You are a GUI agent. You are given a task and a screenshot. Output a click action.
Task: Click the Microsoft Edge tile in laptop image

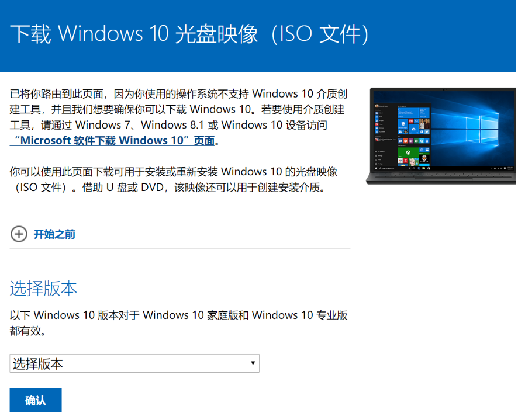point(403,123)
